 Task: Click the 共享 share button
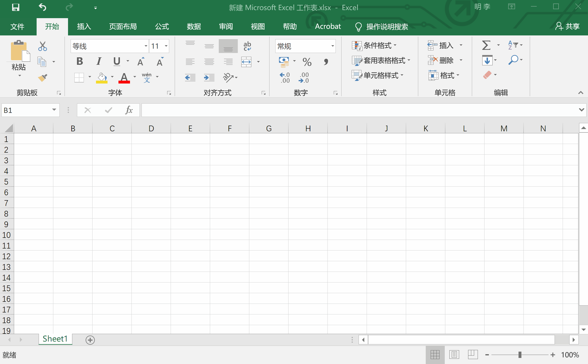(567, 26)
